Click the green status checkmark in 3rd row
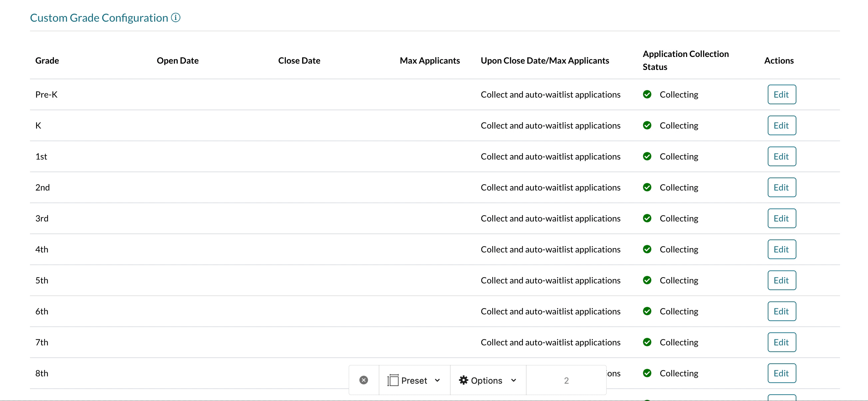868x401 pixels. (x=647, y=218)
